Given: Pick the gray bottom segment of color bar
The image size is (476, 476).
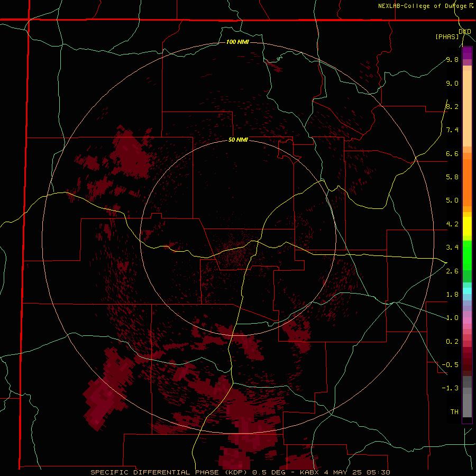Looking at the screenshot, I should tap(467, 404).
